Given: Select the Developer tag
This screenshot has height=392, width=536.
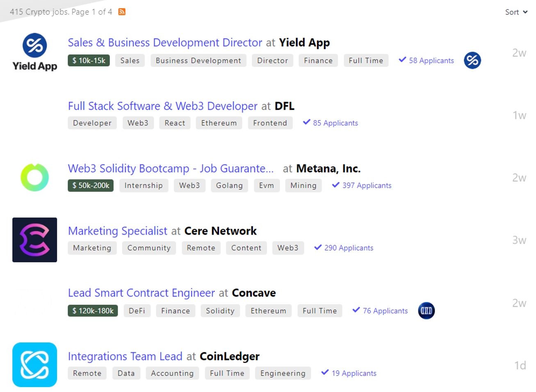Looking at the screenshot, I should pyautogui.click(x=92, y=123).
